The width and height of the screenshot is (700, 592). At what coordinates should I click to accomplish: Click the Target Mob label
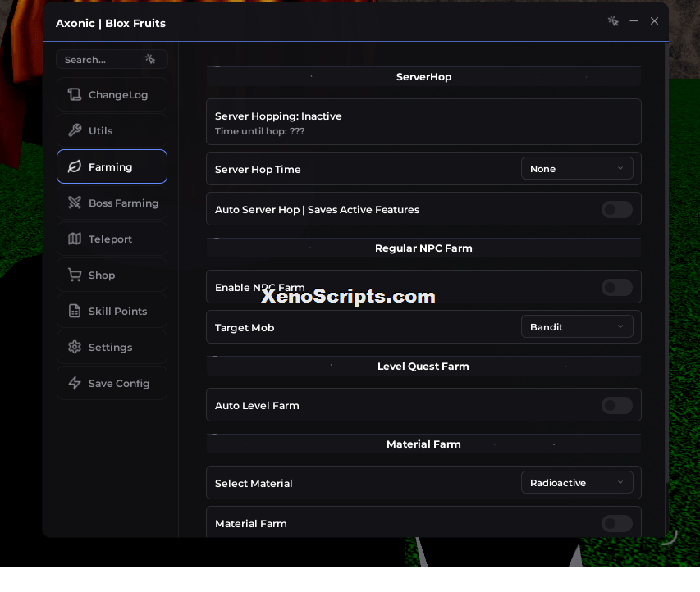245,327
